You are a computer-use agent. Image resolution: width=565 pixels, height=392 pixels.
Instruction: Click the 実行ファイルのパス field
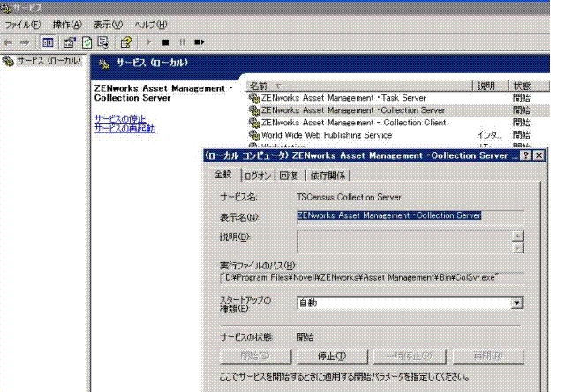click(372, 278)
